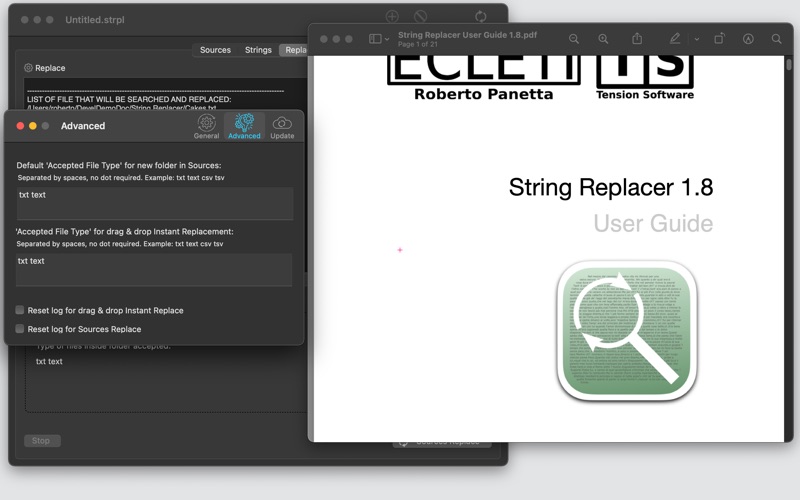The height and width of the screenshot is (500, 800).
Task: Minimize the Advanced preferences window
Action: point(33,126)
